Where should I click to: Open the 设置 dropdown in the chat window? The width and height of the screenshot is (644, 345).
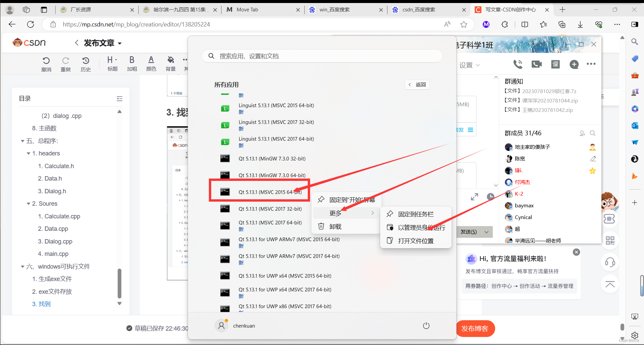click(x=470, y=65)
